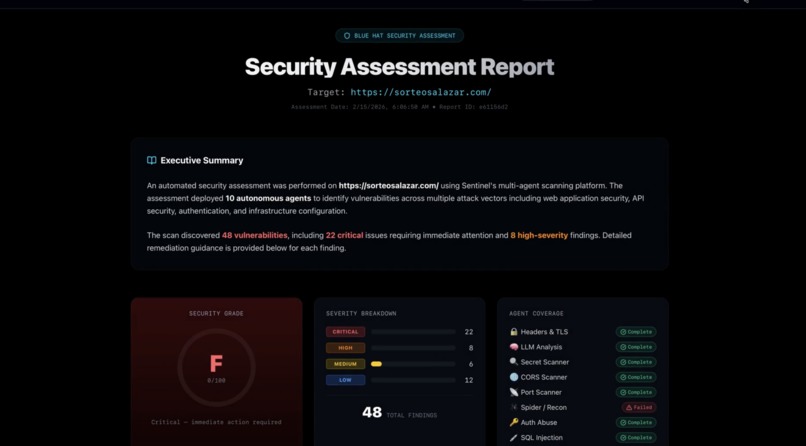Click the '48 vulnerabilities' red text
This screenshot has width=806, height=446.
[x=254, y=235]
